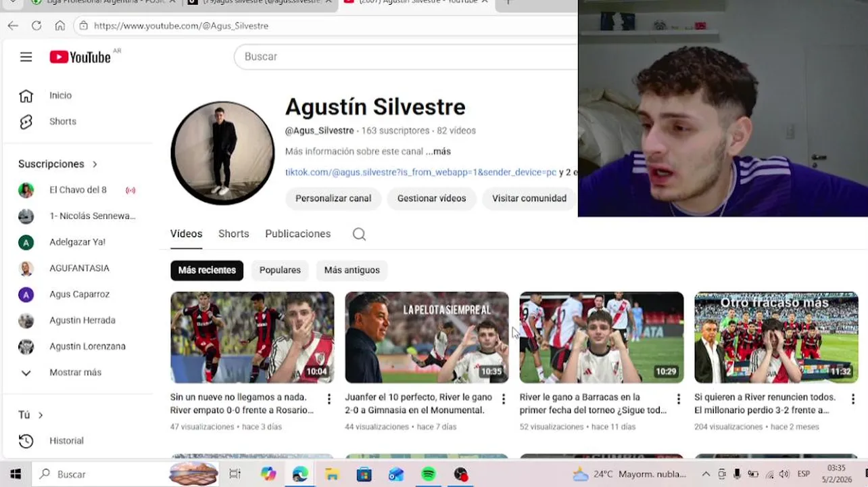
Task: Click the Gestionar videos button
Action: (x=431, y=199)
